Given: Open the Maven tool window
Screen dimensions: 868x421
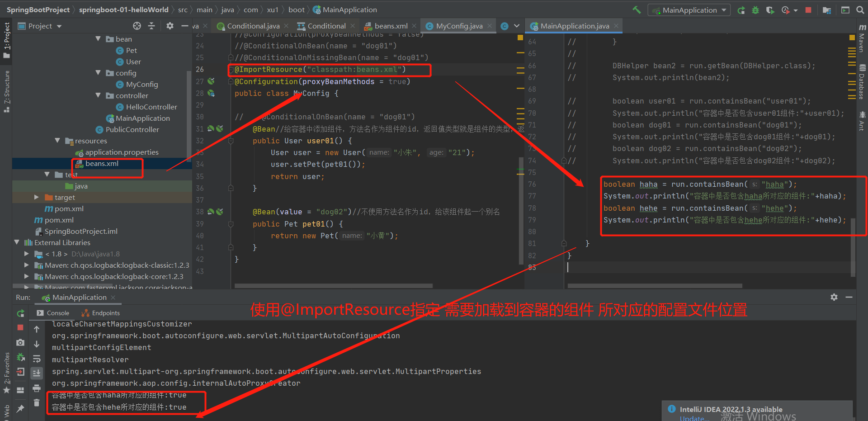Looking at the screenshot, I should [x=862, y=39].
